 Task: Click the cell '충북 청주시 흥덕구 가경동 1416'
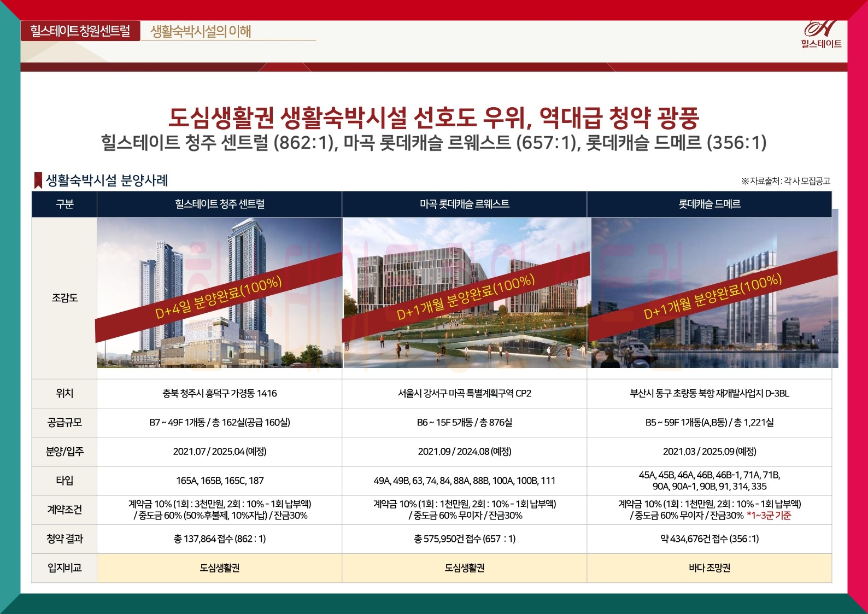(x=220, y=393)
